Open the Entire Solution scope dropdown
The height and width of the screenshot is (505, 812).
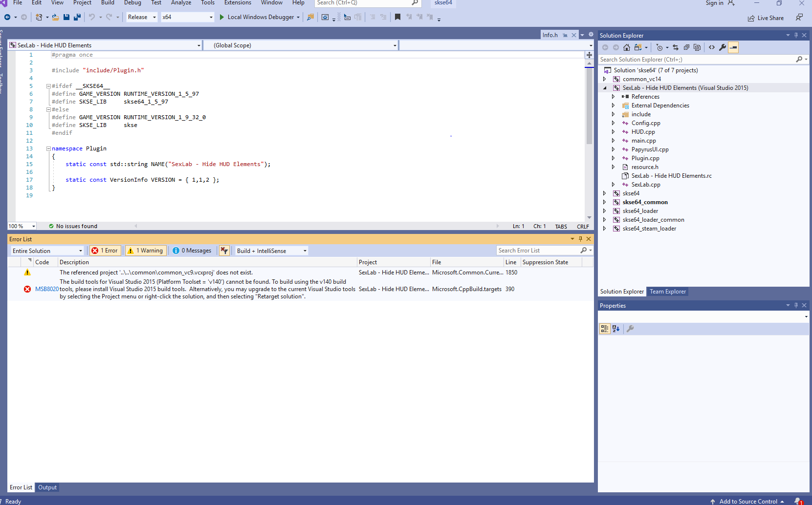47,251
